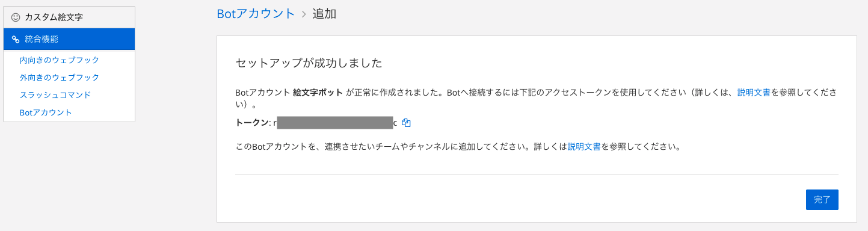Copy the token with the clipboard icon
The height and width of the screenshot is (231, 868).
click(406, 123)
